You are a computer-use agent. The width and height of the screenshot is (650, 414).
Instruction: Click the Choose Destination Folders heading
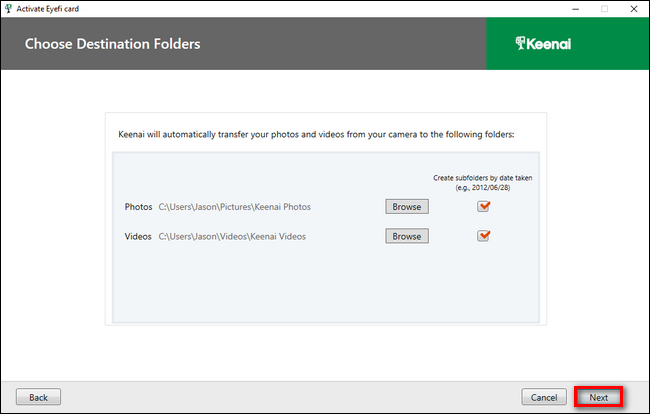(x=112, y=44)
